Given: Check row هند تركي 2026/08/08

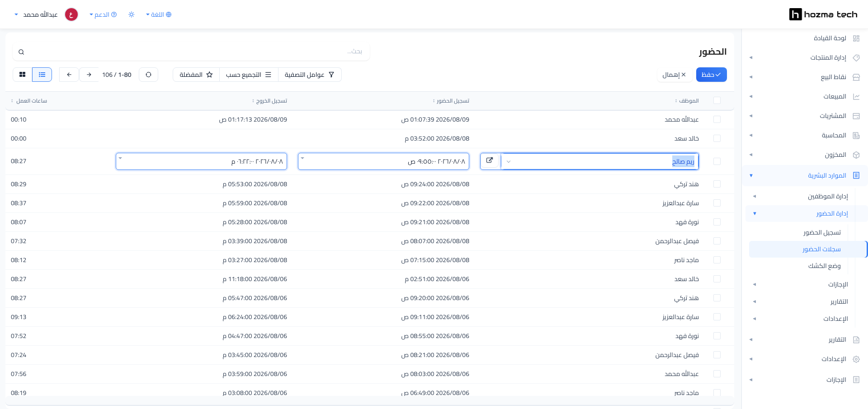Looking at the screenshot, I should [x=717, y=184].
